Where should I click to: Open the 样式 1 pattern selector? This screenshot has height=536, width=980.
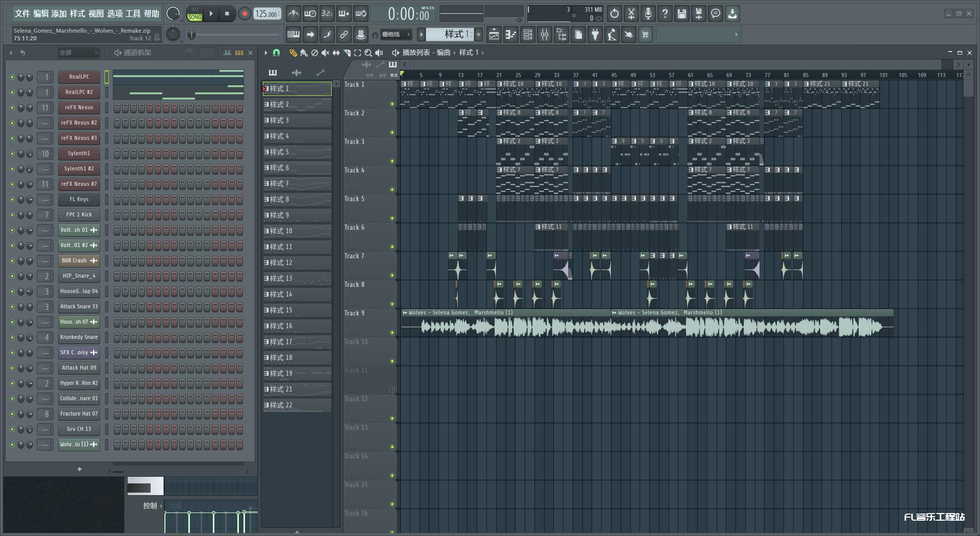click(x=450, y=35)
